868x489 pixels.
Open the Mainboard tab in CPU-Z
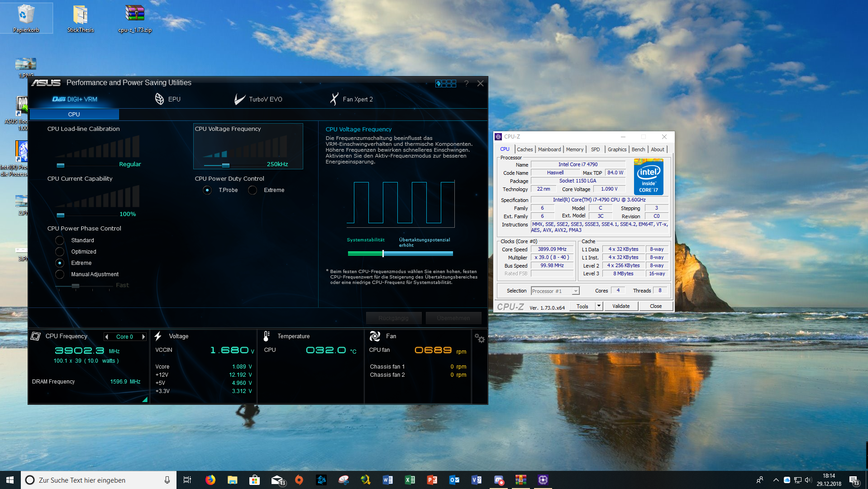(549, 149)
